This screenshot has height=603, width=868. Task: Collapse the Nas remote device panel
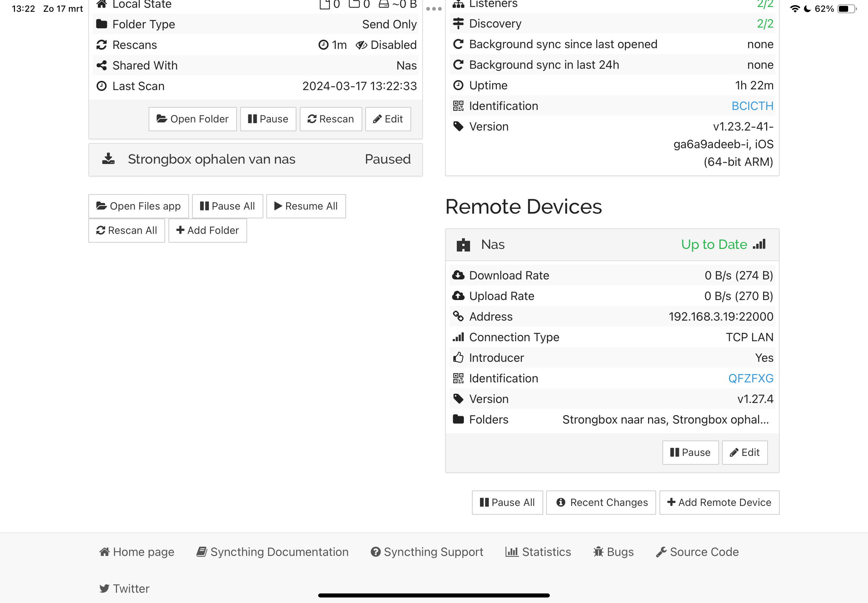[x=612, y=245]
